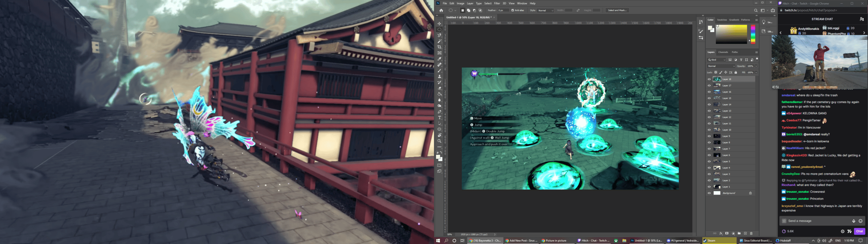The image size is (868, 244).
Task: Click the foreground color swatch in Color panel
Action: [710, 28]
